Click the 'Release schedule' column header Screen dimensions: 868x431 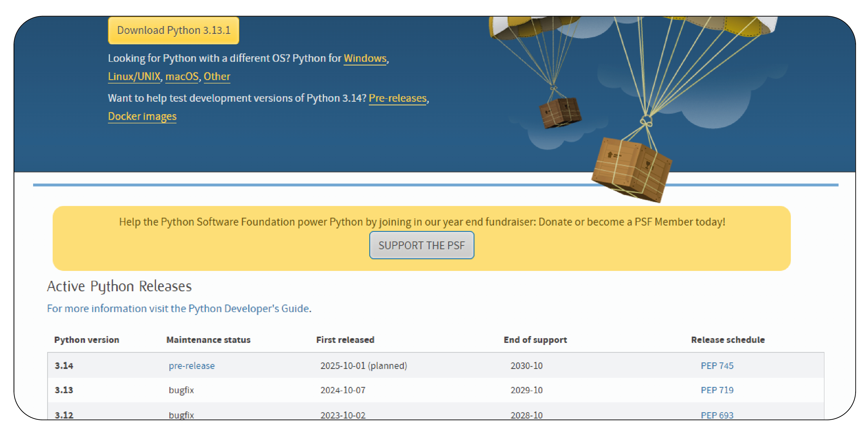(728, 340)
